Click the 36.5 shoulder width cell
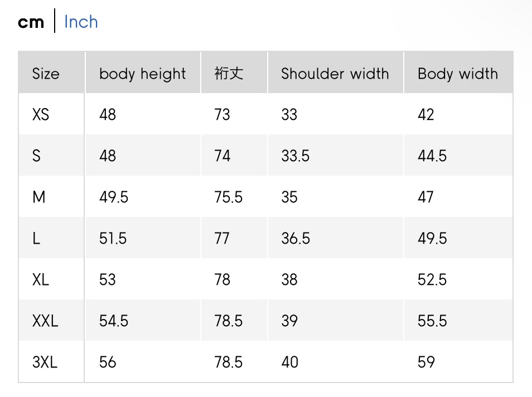 click(x=296, y=238)
